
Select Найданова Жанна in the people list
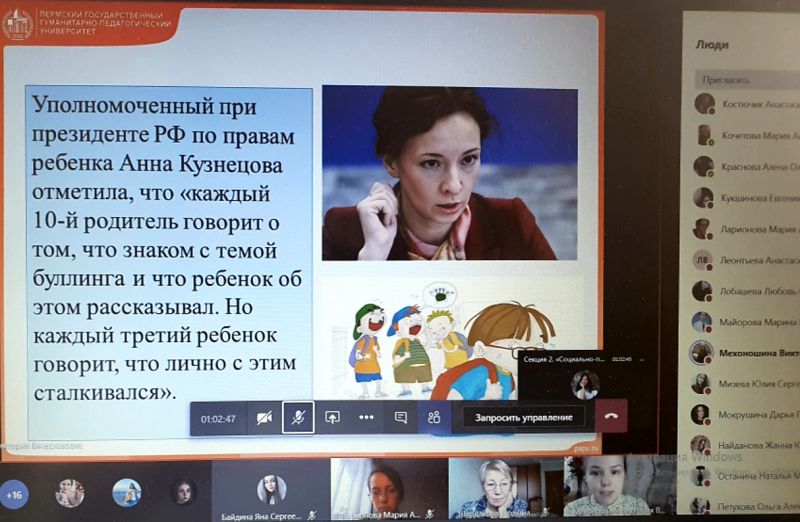pyautogui.click(x=746, y=445)
